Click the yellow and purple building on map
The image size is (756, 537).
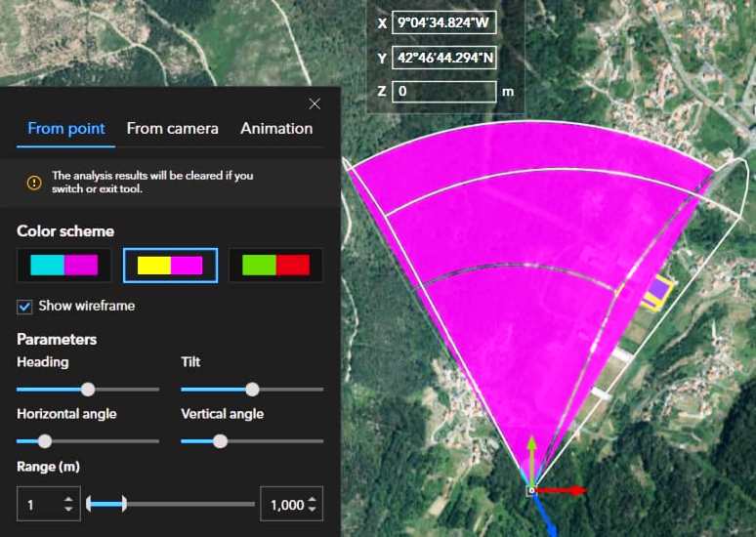(x=656, y=292)
